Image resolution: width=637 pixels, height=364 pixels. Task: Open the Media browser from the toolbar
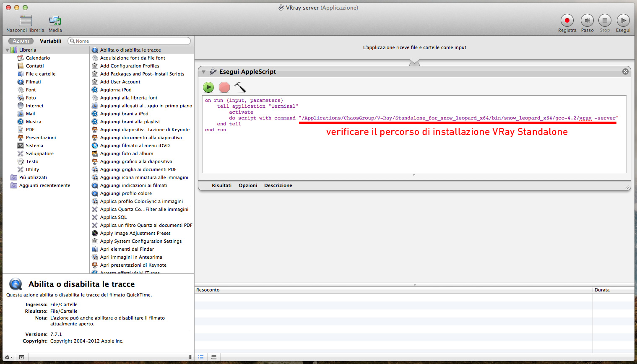pyautogui.click(x=55, y=23)
